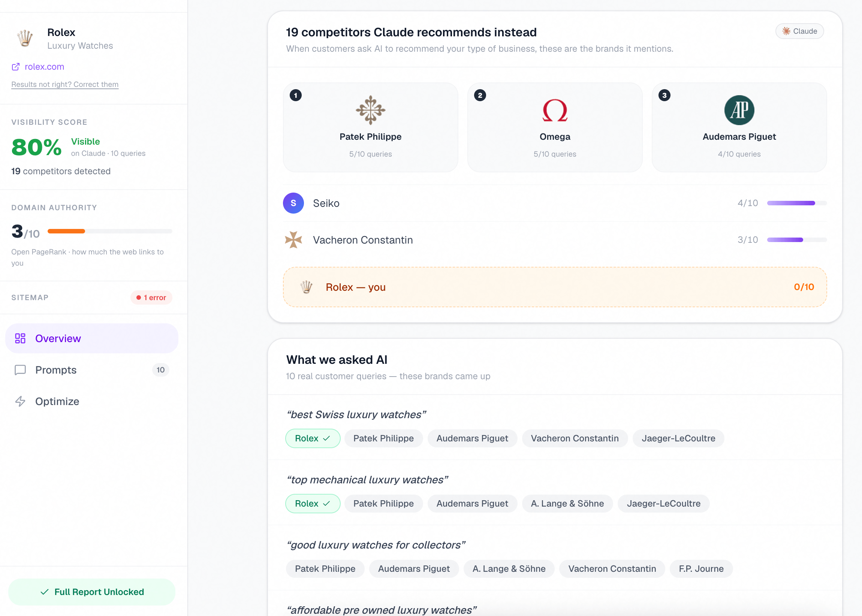Click the Seiko S avatar icon
862x616 pixels.
coord(293,203)
